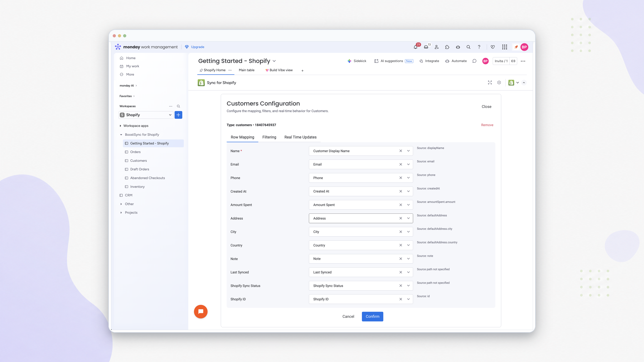Open Shopify Home tab options dots

(230, 70)
